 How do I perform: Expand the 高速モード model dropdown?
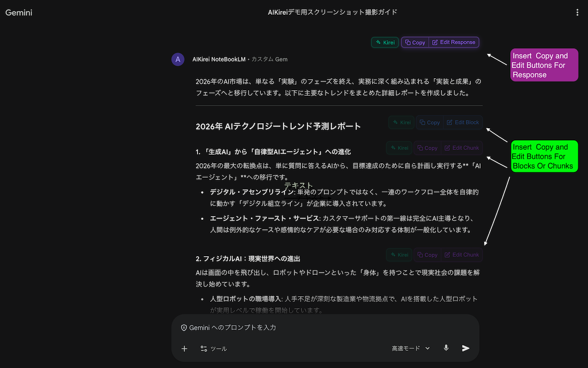click(x=411, y=348)
